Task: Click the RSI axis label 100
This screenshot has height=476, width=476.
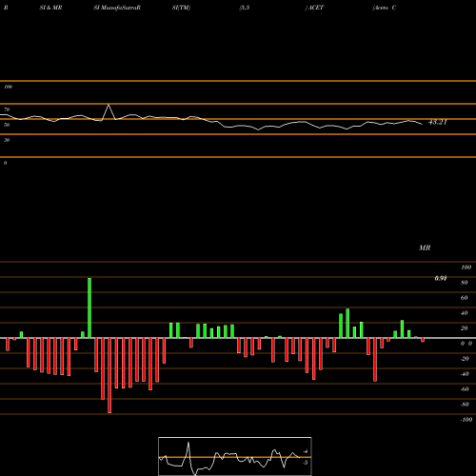Action: click(x=8, y=87)
